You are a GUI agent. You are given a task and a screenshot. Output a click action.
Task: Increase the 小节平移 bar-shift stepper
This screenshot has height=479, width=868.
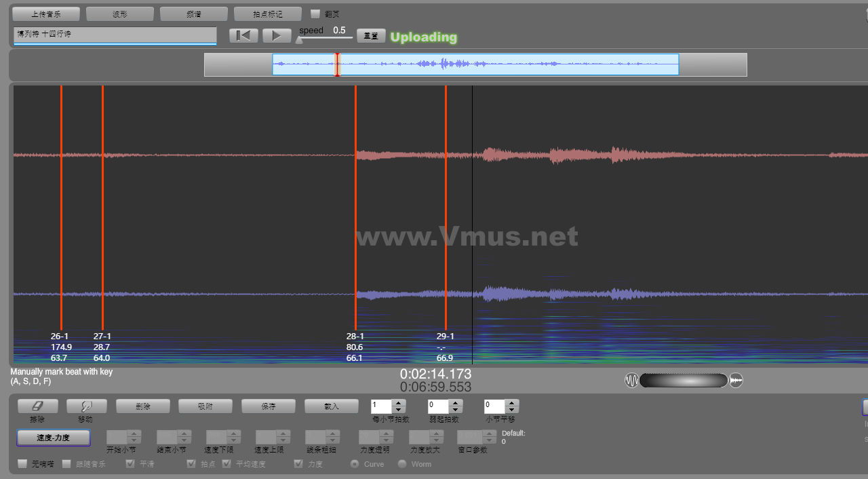[x=512, y=403]
